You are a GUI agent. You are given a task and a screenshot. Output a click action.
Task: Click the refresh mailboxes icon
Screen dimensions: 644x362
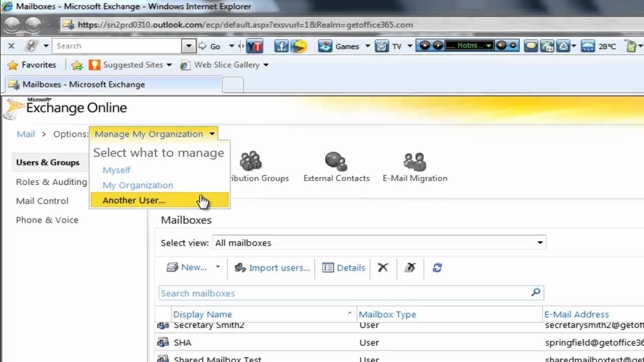point(437,267)
